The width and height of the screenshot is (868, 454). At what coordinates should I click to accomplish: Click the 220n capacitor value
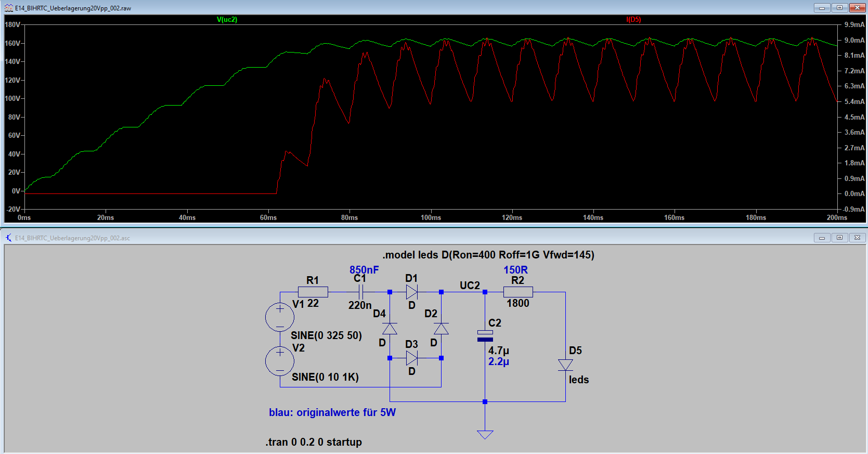click(360, 305)
